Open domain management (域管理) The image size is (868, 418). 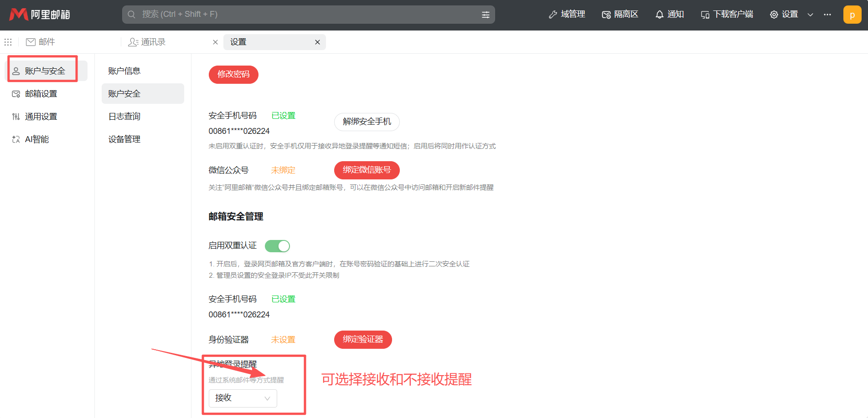567,15
